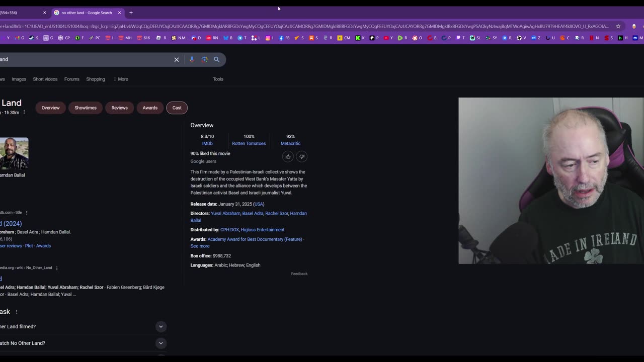The height and width of the screenshot is (362, 644).
Task: Open Hamdan Ballal cast thumbnail
Action: (14, 153)
